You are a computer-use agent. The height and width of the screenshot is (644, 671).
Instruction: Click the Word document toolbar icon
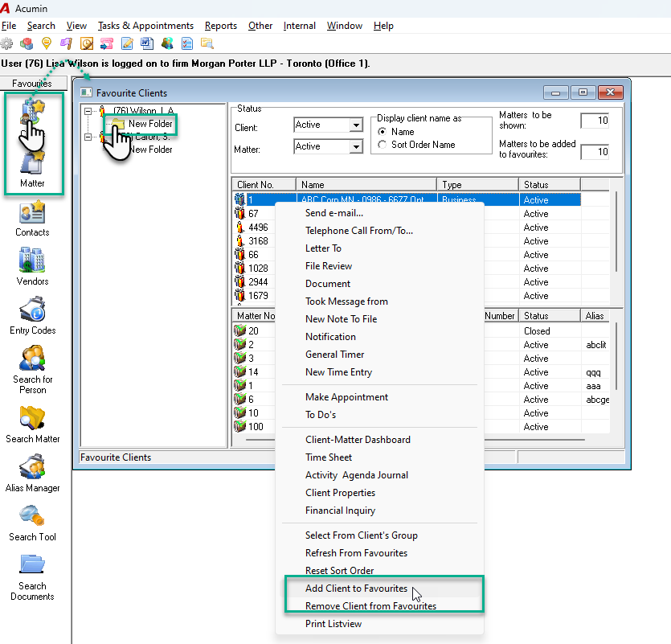pos(147,43)
